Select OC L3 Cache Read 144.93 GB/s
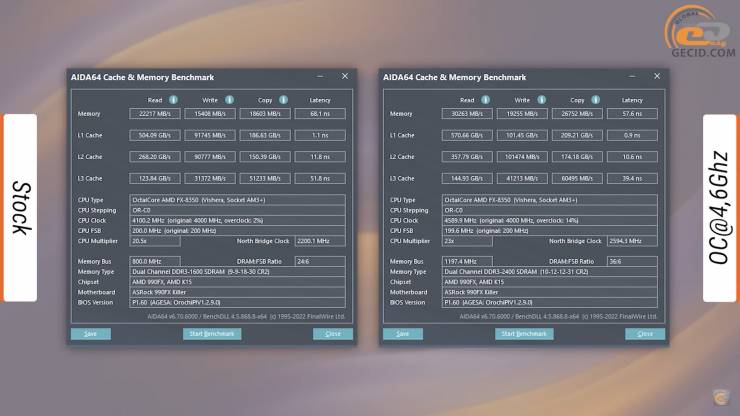This screenshot has height=416, width=740. pyautogui.click(x=467, y=178)
